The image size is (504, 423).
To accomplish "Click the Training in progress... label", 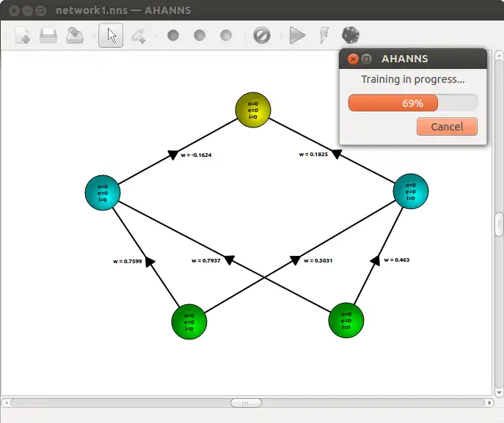I will pos(413,79).
